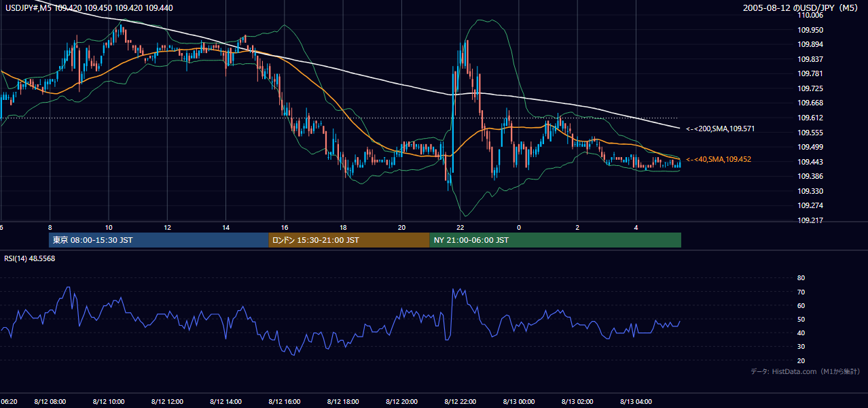Click price axis value 109.950
Image resolution: width=868 pixels, height=408 pixels.
pos(810,30)
